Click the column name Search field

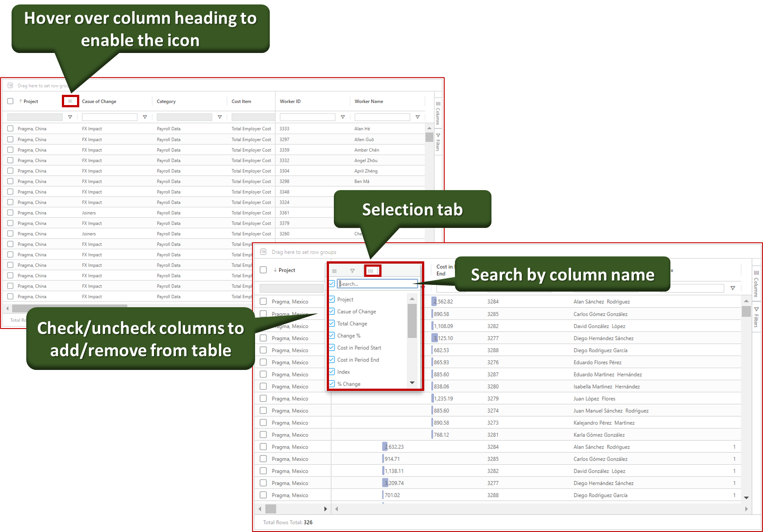[x=377, y=284]
